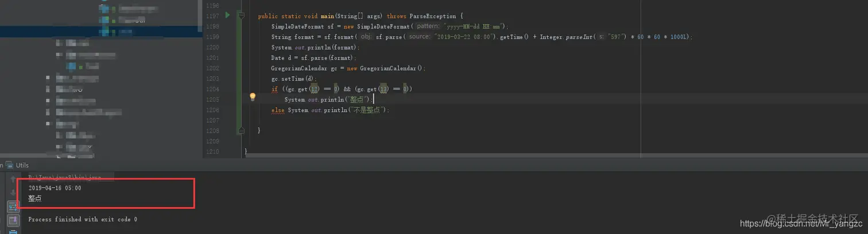Click 'new GregorianCalendar()' expression
The image size is (868, 234).
385,68
